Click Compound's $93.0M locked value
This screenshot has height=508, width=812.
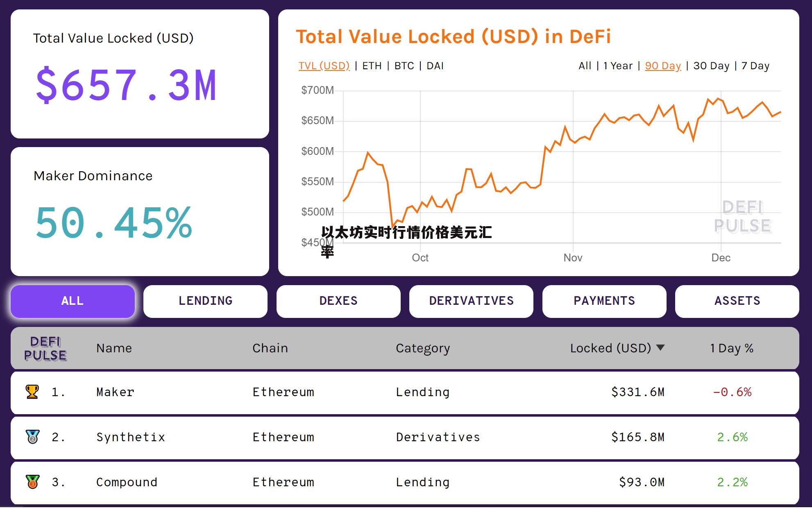[x=642, y=482]
